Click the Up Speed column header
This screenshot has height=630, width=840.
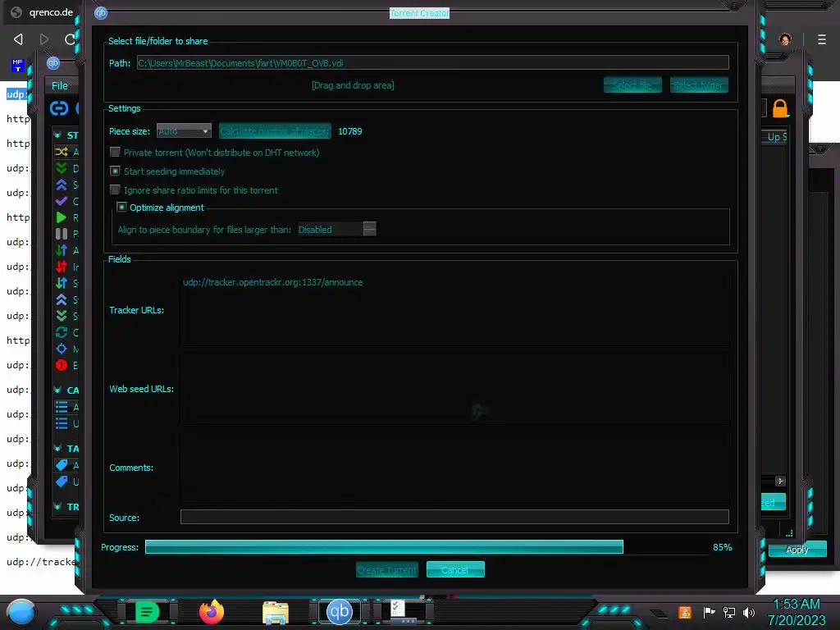point(774,137)
